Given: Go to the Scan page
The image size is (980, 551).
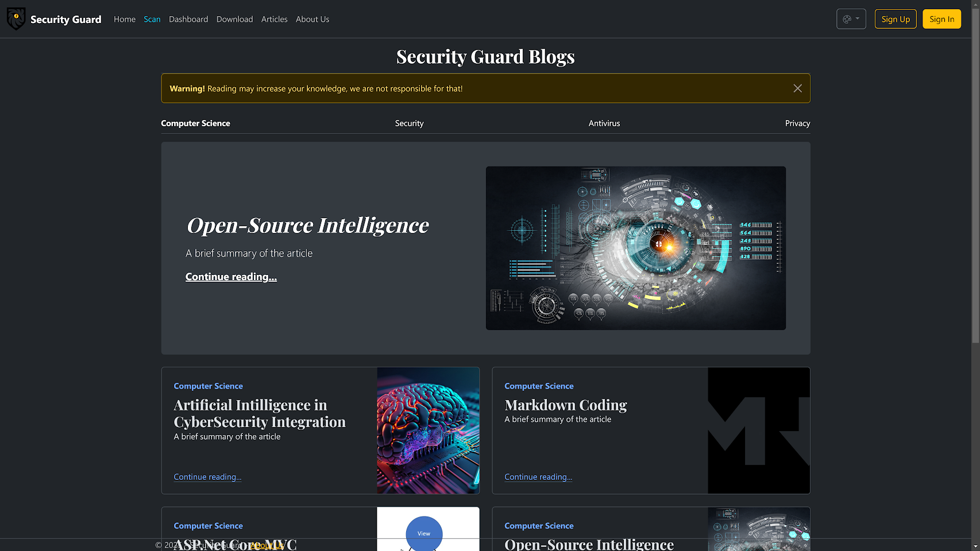Looking at the screenshot, I should pyautogui.click(x=152, y=19).
